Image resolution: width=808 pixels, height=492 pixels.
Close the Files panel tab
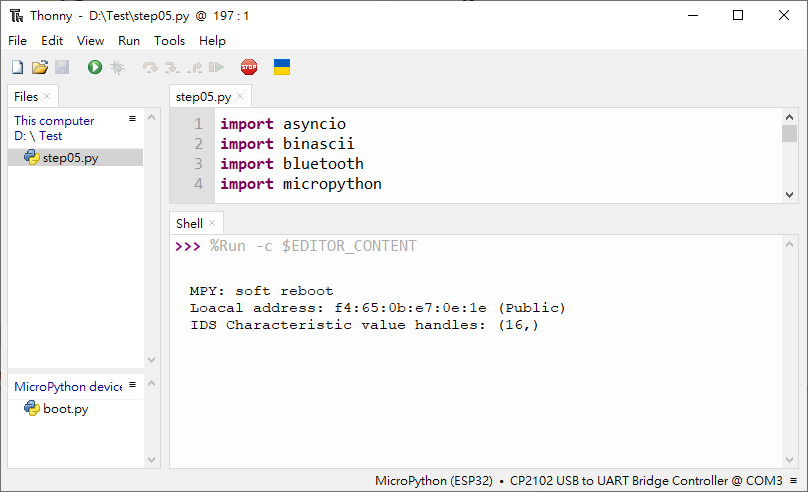point(47,96)
